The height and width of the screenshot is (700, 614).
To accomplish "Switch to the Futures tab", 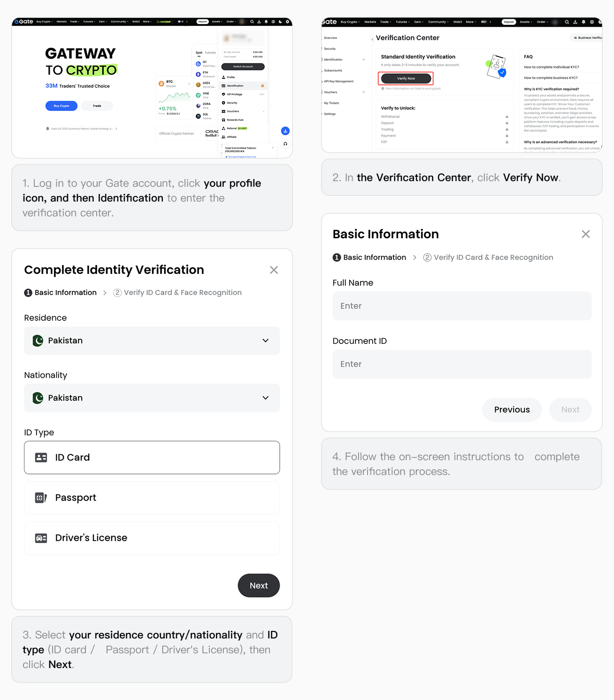I will pos(210,53).
